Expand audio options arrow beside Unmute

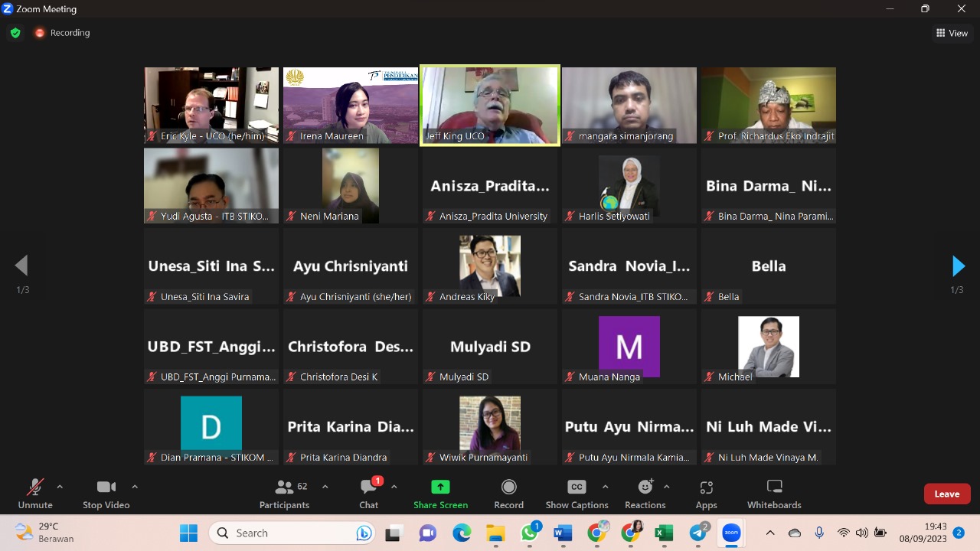tap(60, 487)
